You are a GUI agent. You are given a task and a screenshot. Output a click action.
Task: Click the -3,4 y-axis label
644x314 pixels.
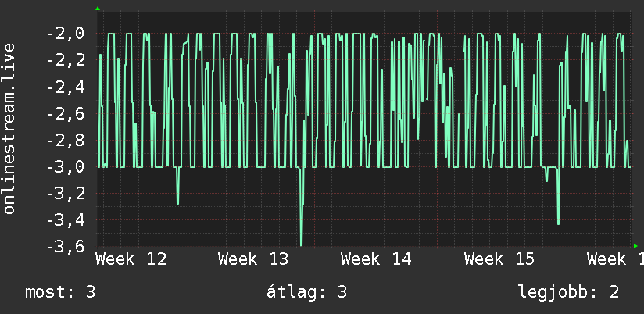66,220
